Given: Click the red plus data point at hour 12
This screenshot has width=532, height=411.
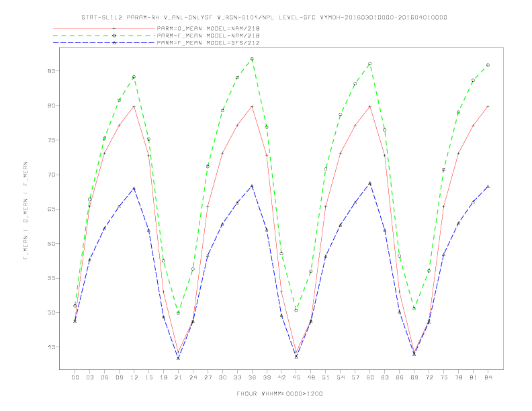Looking at the screenshot, I should pos(134,107).
